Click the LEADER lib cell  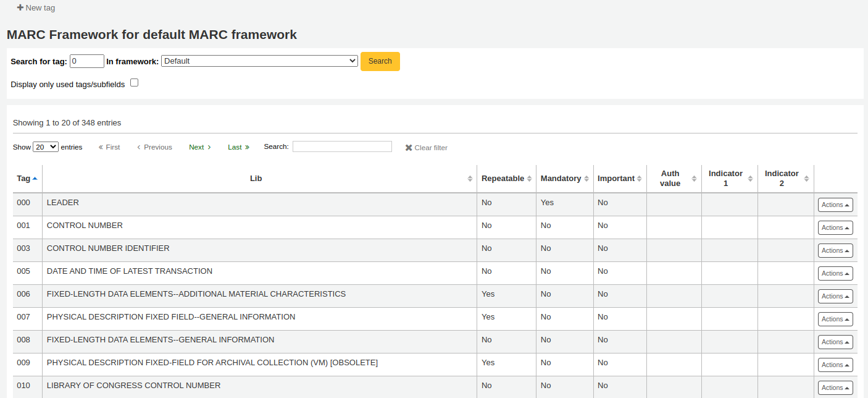(x=259, y=205)
